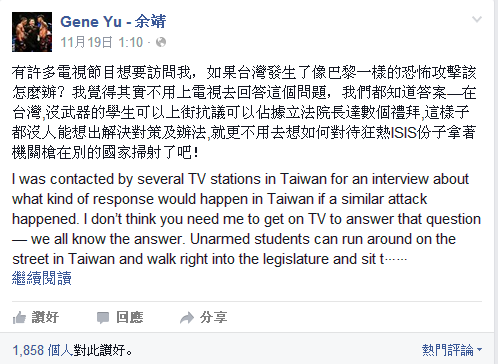Click the 讚好 like label
Screen dimensions: 498x364
pos(45,317)
